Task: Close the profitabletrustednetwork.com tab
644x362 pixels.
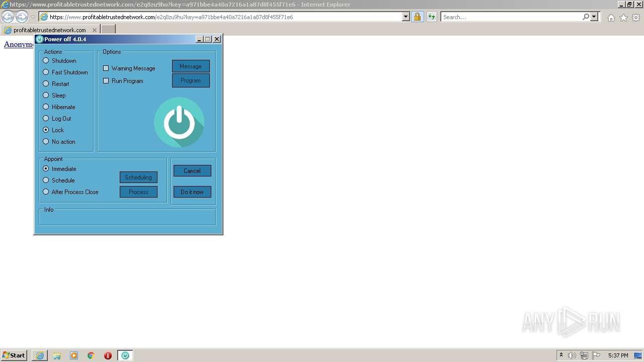Action: (95, 30)
